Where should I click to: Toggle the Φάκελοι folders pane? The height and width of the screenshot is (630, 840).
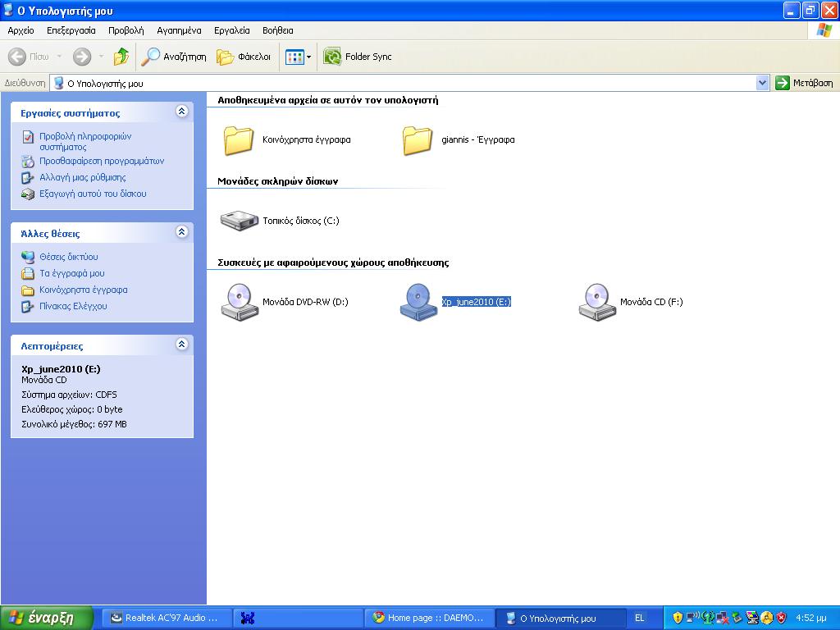(x=244, y=57)
